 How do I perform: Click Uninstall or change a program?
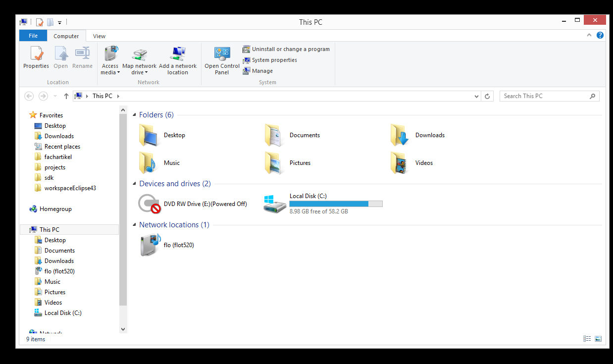[286, 49]
